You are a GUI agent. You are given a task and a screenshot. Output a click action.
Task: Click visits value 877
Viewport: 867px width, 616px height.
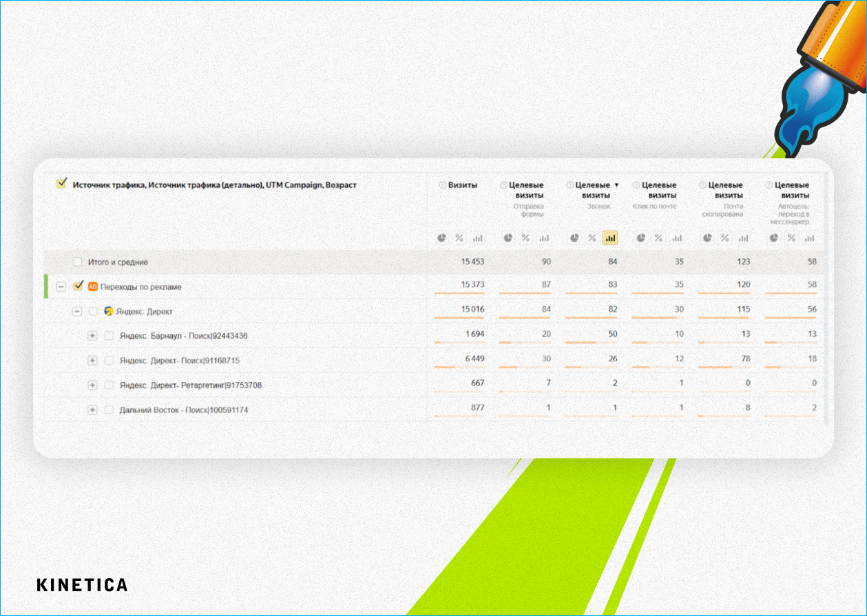click(x=477, y=407)
